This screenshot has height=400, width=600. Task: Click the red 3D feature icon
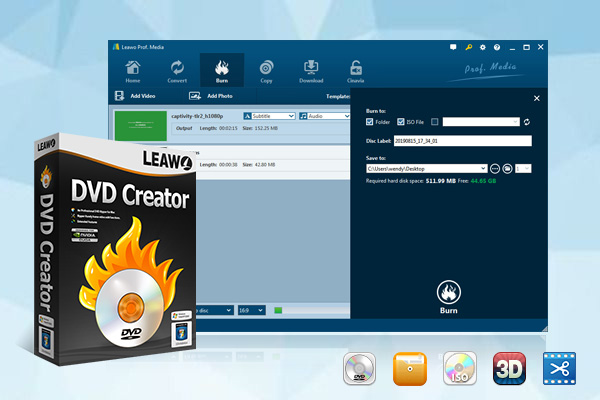pos(509,368)
